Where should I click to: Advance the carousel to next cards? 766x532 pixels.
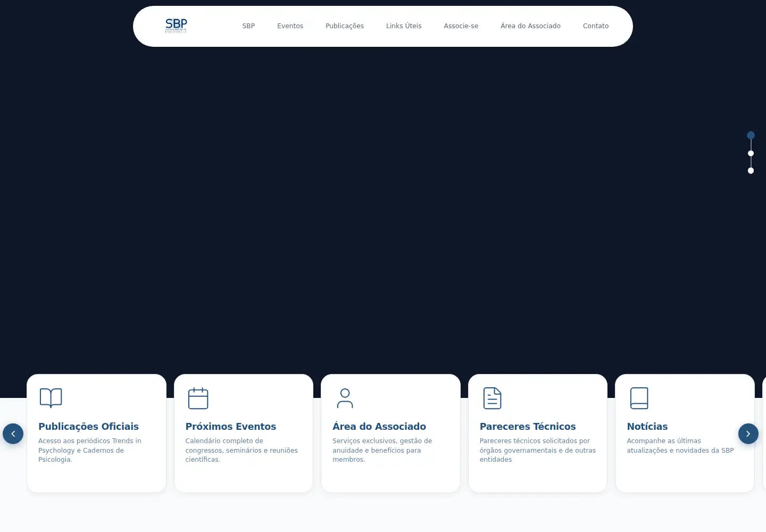[748, 434]
